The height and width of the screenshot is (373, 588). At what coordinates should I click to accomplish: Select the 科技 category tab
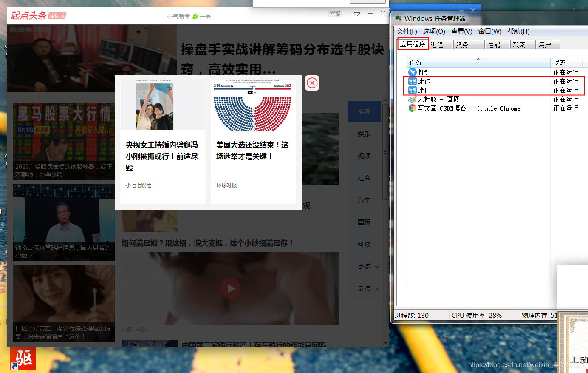point(364,244)
